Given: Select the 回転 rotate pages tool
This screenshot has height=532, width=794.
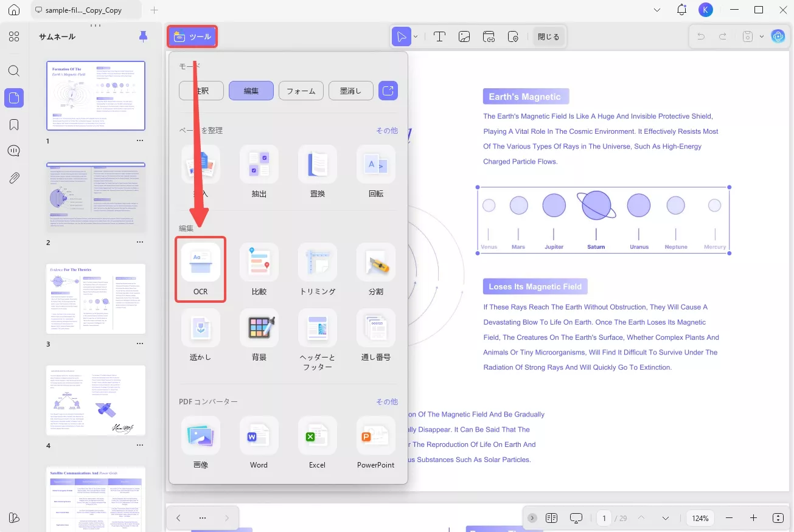Looking at the screenshot, I should (375, 171).
